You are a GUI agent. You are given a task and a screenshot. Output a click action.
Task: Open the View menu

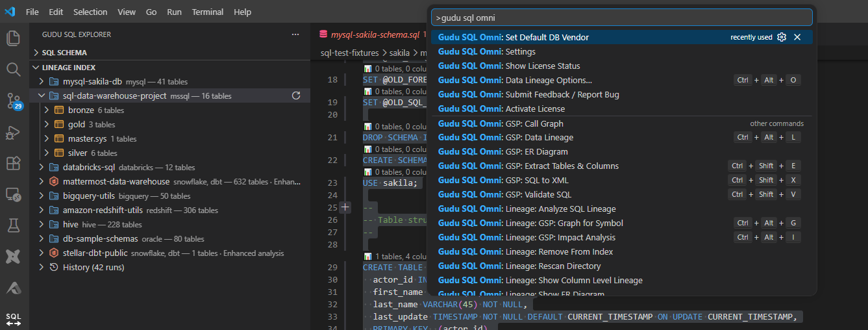point(127,12)
